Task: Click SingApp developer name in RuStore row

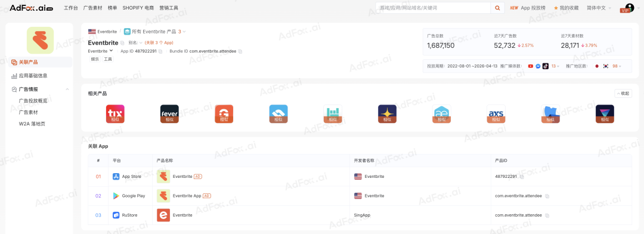Action: (363, 215)
